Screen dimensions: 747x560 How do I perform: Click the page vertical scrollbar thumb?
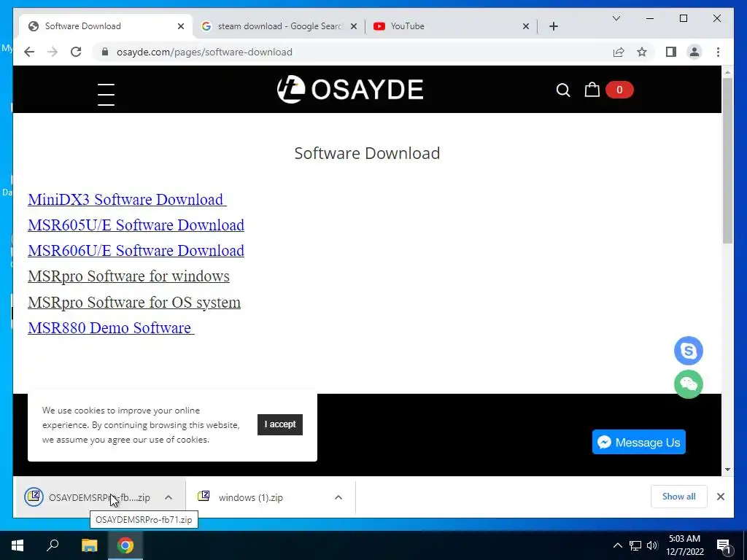click(727, 161)
